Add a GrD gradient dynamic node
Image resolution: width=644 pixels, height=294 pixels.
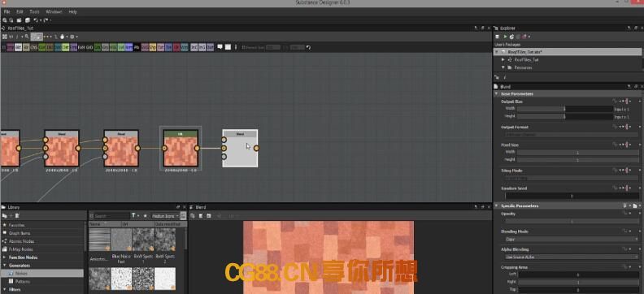[x=89, y=47]
